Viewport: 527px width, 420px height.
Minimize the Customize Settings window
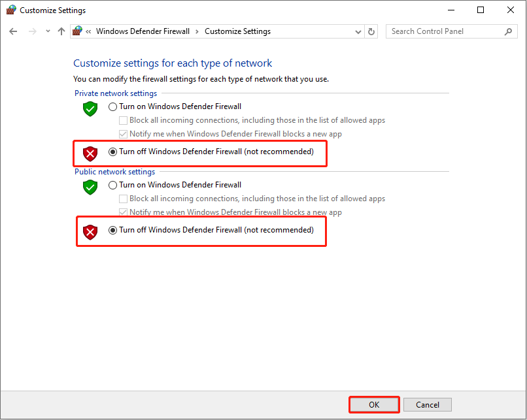click(451, 10)
